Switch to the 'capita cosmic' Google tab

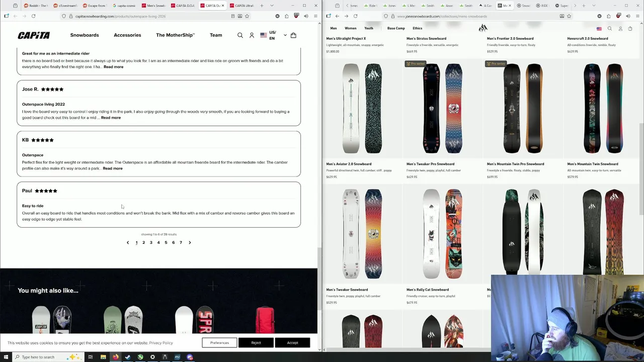(124, 6)
